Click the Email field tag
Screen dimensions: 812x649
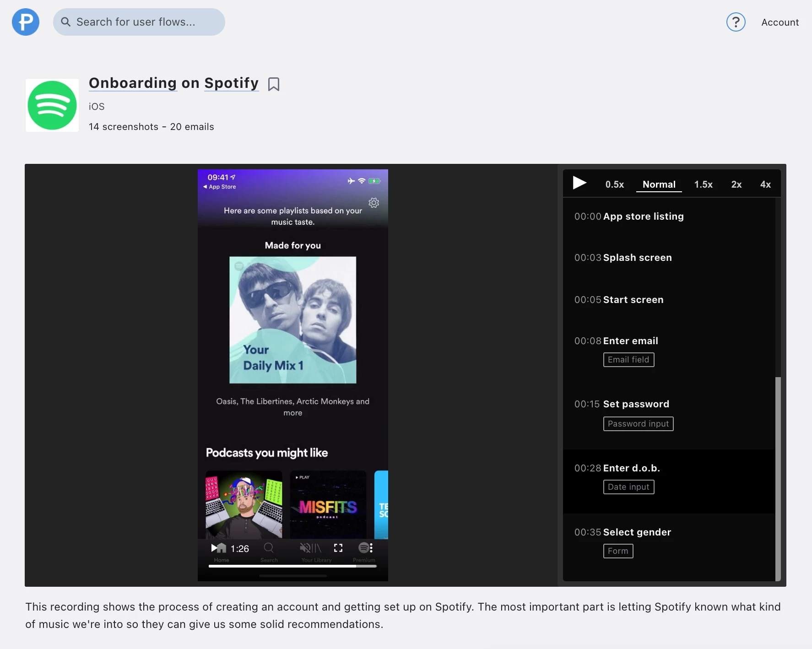point(628,360)
